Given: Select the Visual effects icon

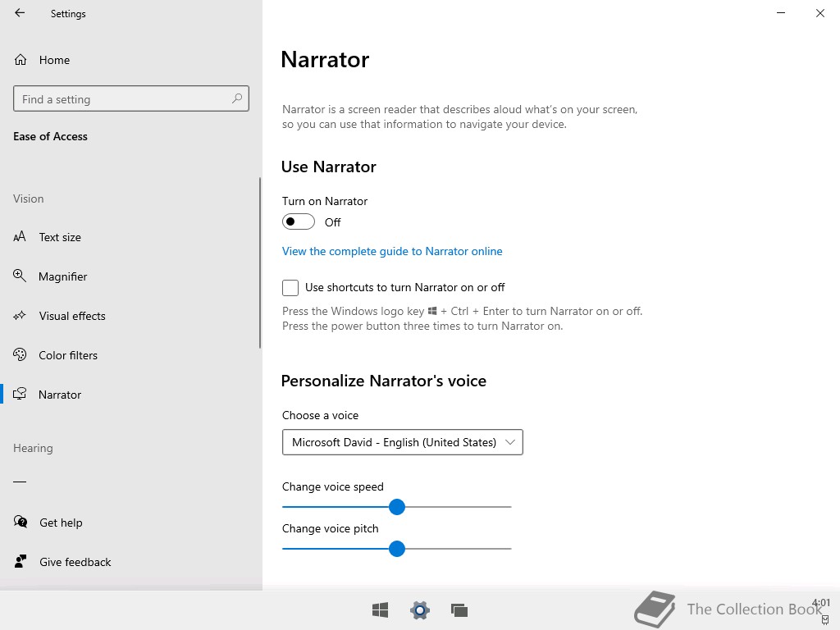Looking at the screenshot, I should (x=20, y=316).
